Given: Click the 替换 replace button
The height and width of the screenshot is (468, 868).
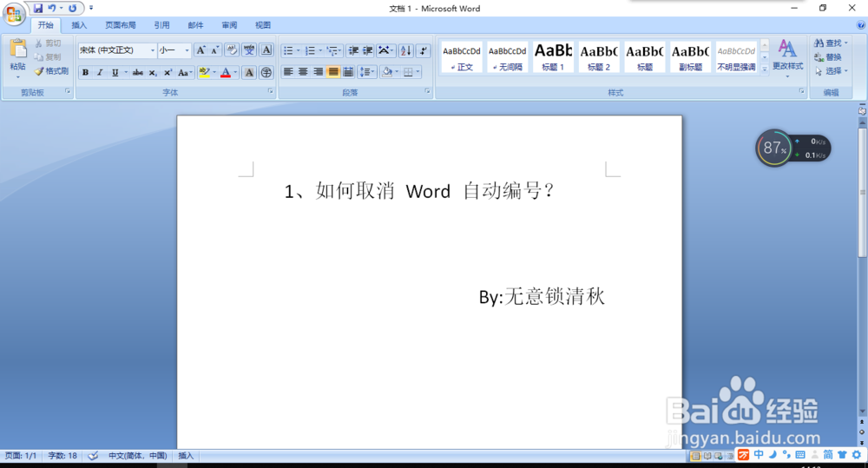Looking at the screenshot, I should coord(828,57).
